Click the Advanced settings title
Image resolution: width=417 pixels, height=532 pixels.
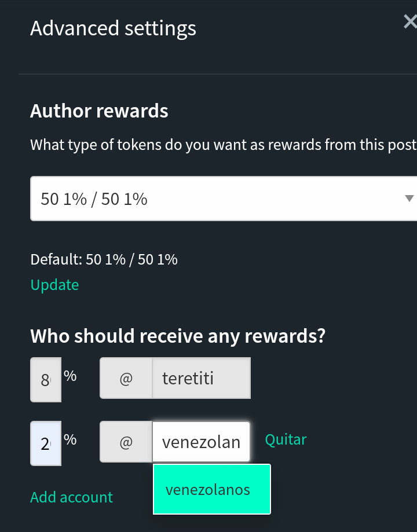(x=113, y=28)
